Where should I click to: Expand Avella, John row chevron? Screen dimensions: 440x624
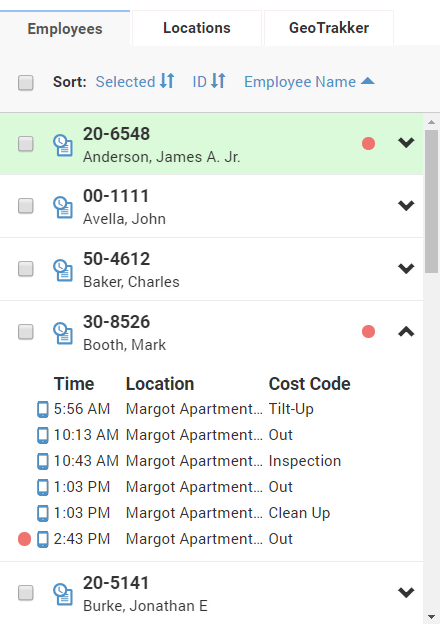[x=406, y=205]
